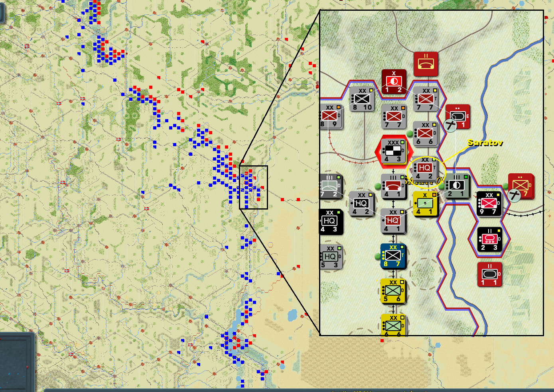
Task: Select the III red artillery counter 4-1
Action: [x=394, y=186]
